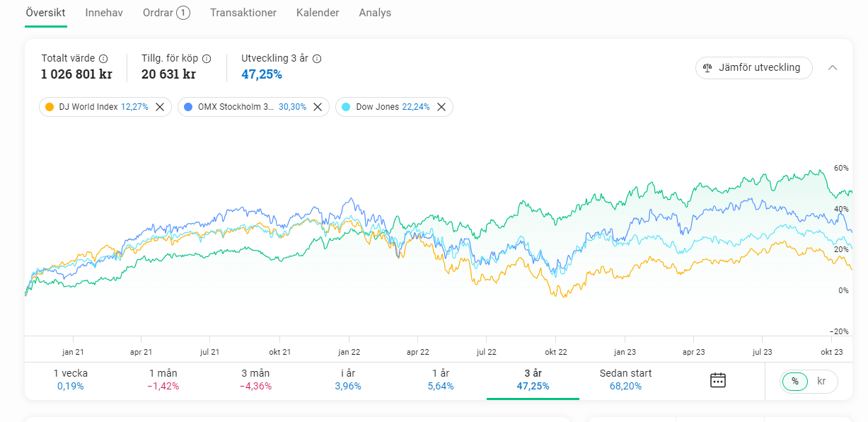Image resolution: width=868 pixels, height=422 pixels.
Task: Open the Analys tab
Action: (375, 13)
